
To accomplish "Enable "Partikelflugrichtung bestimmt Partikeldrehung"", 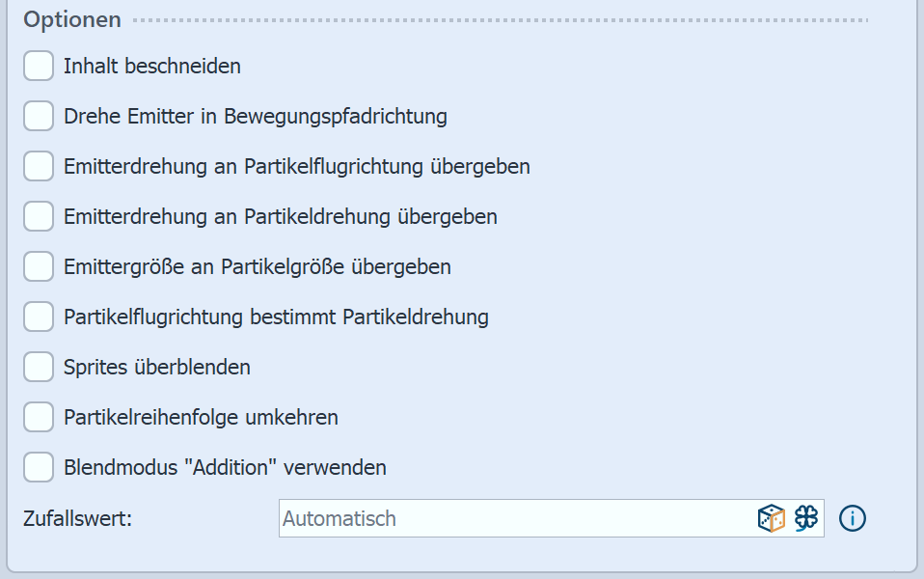I will (38, 317).
